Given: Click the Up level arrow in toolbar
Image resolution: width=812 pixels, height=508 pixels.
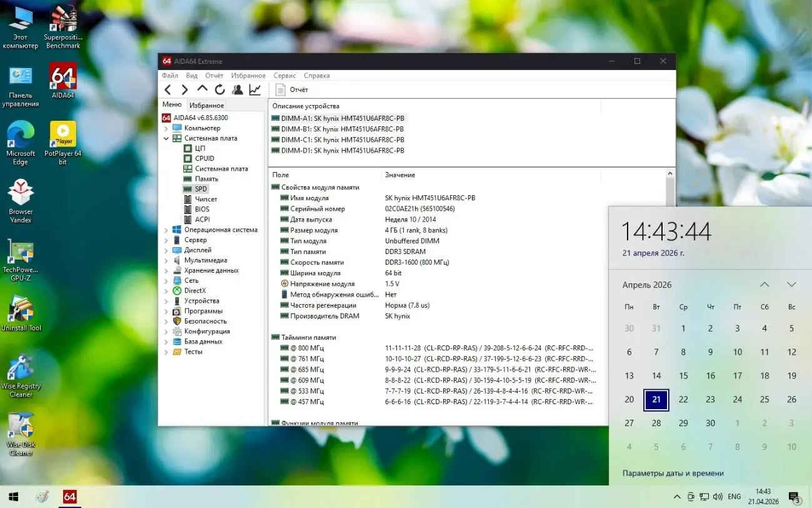Looking at the screenshot, I should point(202,89).
